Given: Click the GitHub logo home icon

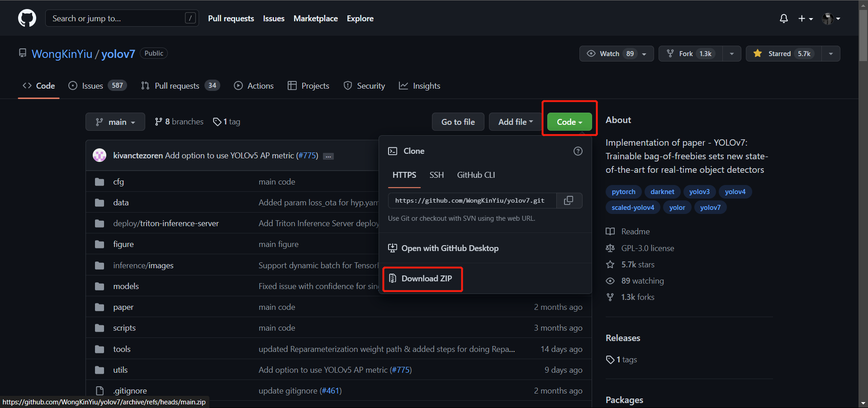Looking at the screenshot, I should 27,19.
